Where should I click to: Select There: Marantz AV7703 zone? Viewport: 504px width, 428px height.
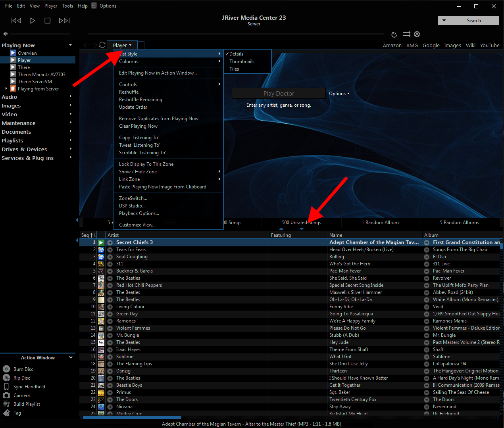click(41, 75)
